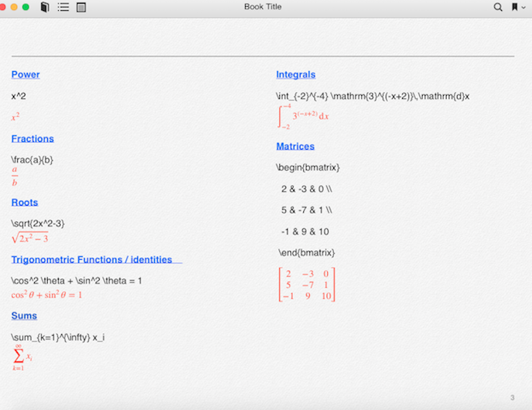Click the search magnifying glass

point(498,8)
